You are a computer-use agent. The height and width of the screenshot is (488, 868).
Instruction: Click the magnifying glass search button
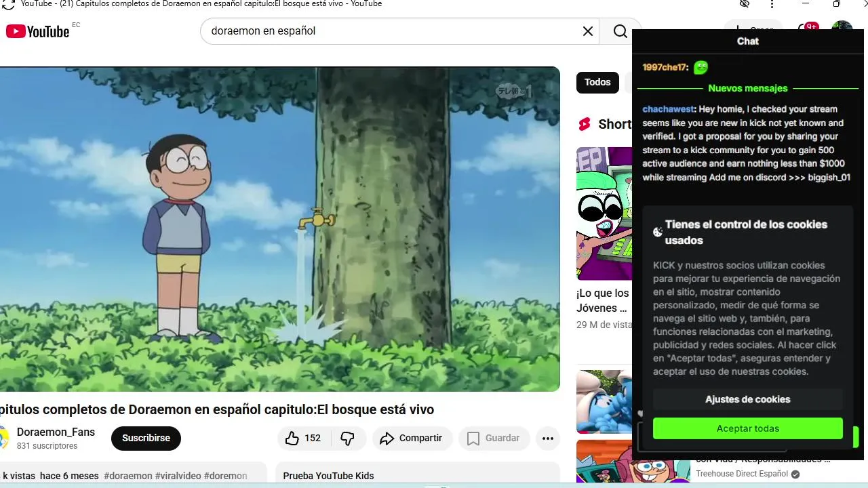click(620, 31)
